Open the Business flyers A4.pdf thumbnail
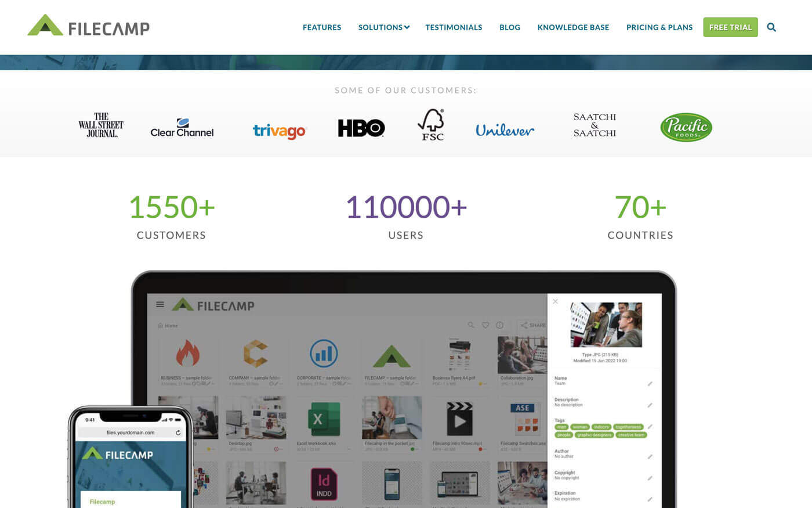812x508 pixels. coord(459,355)
